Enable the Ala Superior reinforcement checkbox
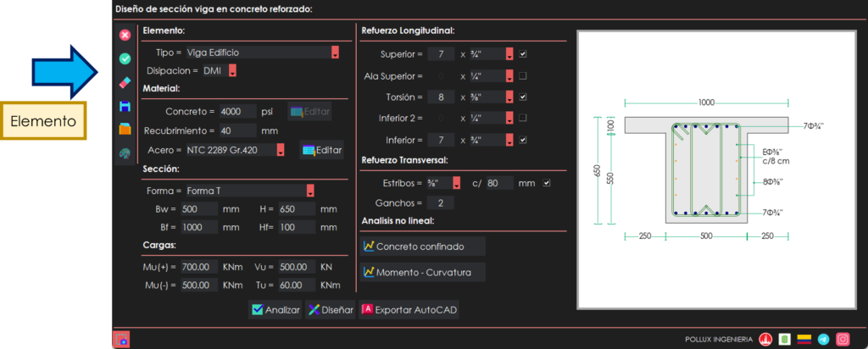Screen dimensions: 868x349 (x=523, y=75)
